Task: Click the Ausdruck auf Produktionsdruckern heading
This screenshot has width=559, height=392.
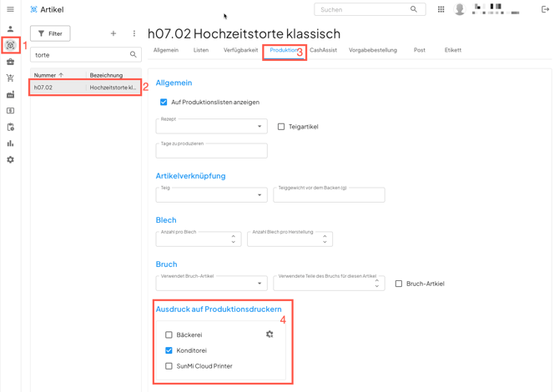Action: tap(219, 309)
